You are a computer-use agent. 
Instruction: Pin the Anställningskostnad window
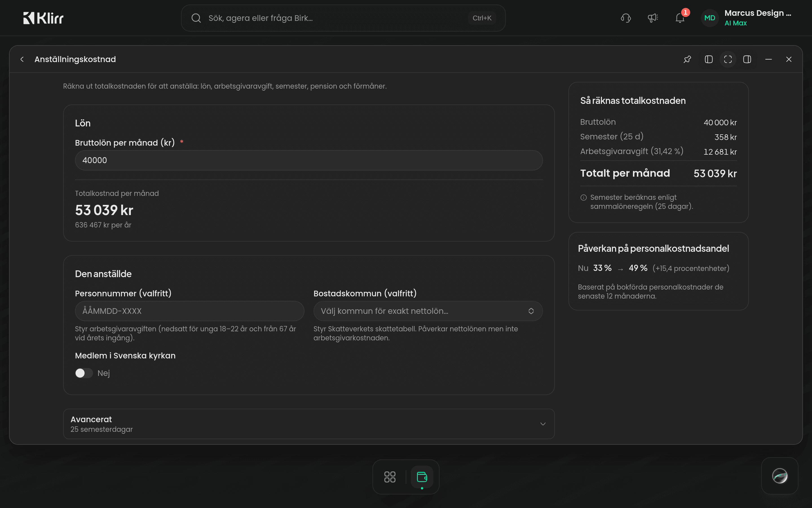[x=687, y=60]
